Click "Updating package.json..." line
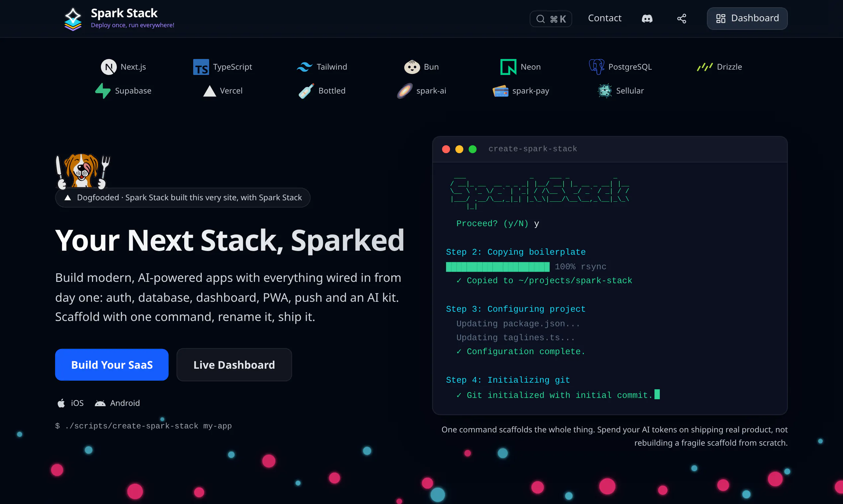Image resolution: width=843 pixels, height=504 pixels. [x=518, y=324]
